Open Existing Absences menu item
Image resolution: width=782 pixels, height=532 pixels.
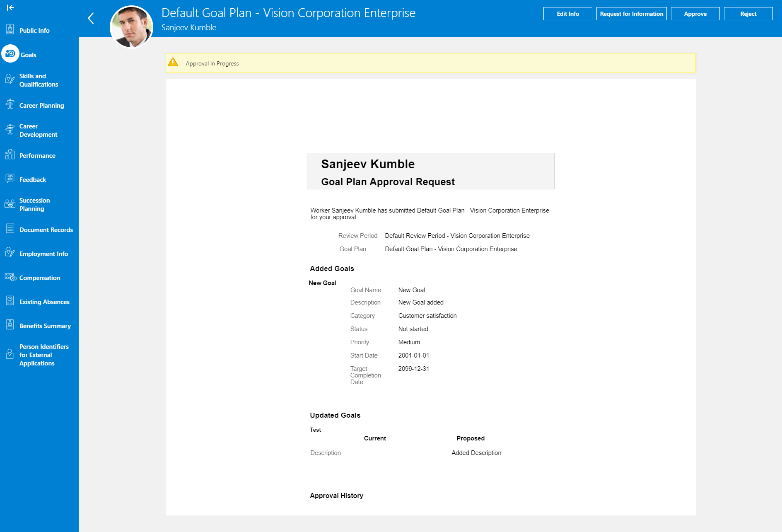[x=44, y=302]
